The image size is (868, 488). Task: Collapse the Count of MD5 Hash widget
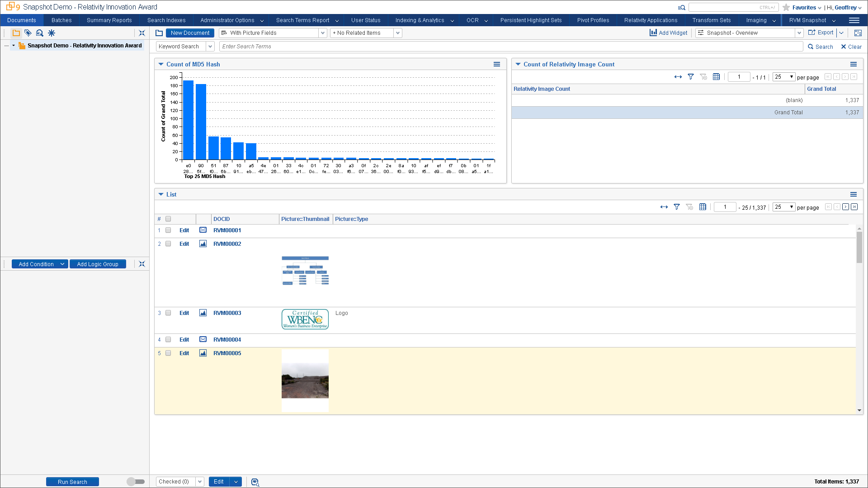(x=161, y=64)
